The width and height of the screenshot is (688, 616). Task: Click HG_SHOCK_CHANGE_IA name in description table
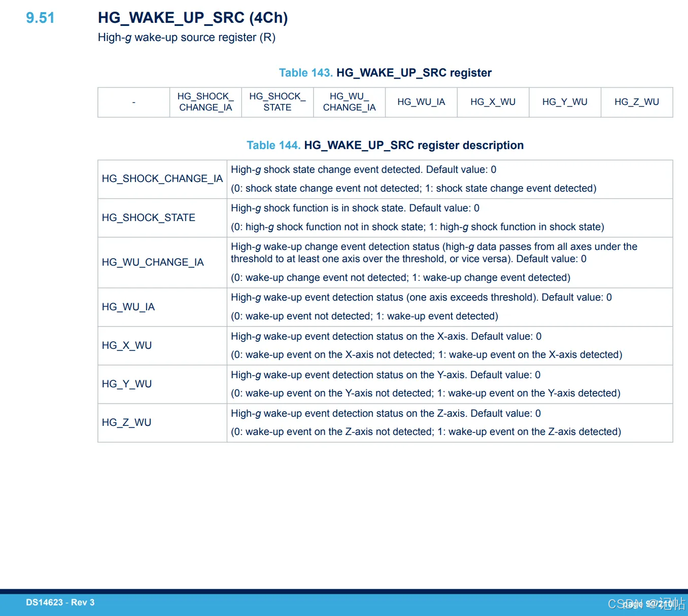click(162, 178)
